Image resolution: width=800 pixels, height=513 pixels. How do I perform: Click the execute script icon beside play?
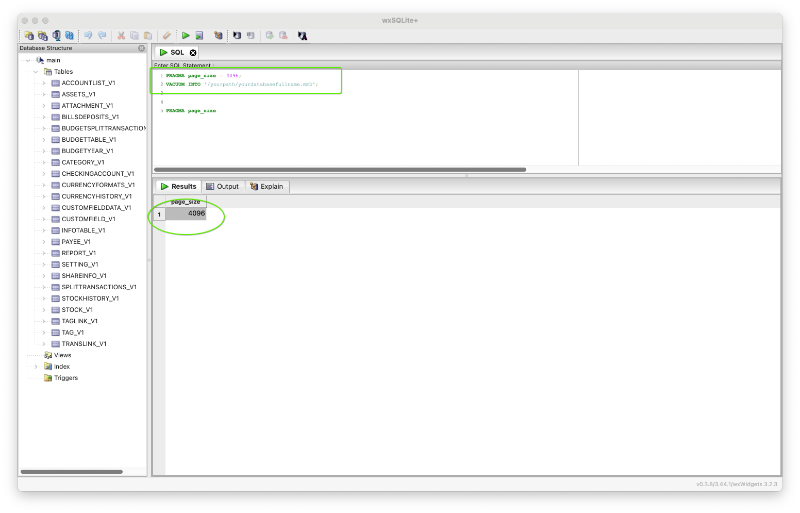coord(199,35)
